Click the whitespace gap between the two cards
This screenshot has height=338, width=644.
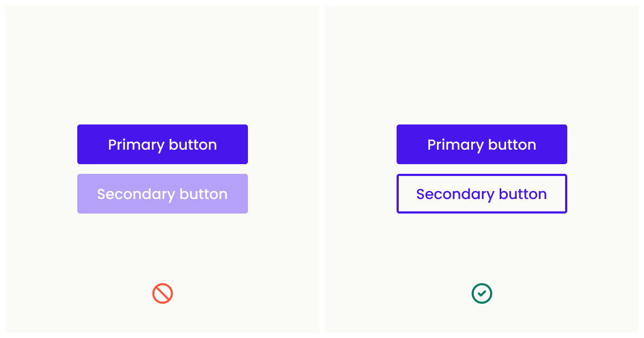click(322, 169)
